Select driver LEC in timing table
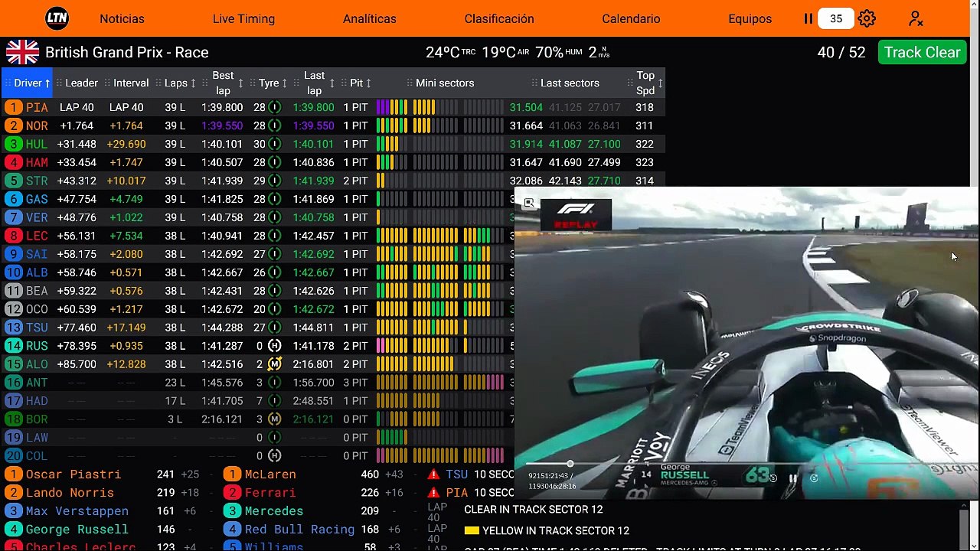This screenshot has height=551, width=980. tap(37, 236)
